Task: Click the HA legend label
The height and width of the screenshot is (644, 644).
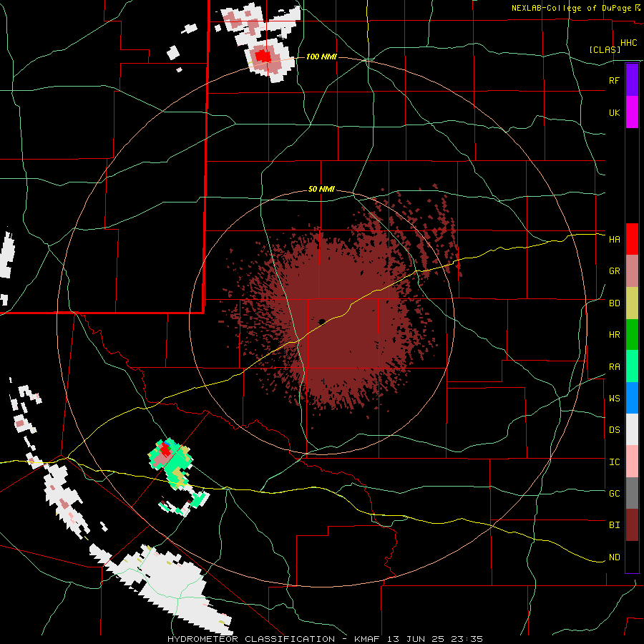Action: (615, 240)
